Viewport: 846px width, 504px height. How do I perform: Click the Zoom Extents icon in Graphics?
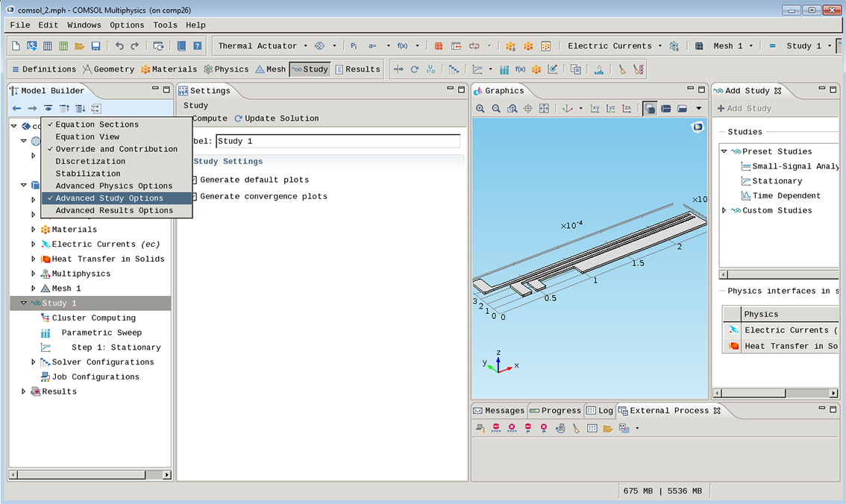[544, 109]
